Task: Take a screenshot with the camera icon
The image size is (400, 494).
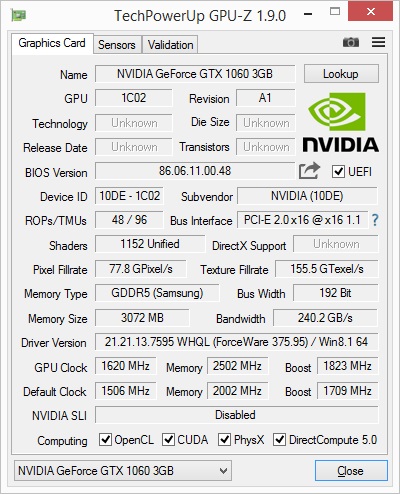Action: 351,42
